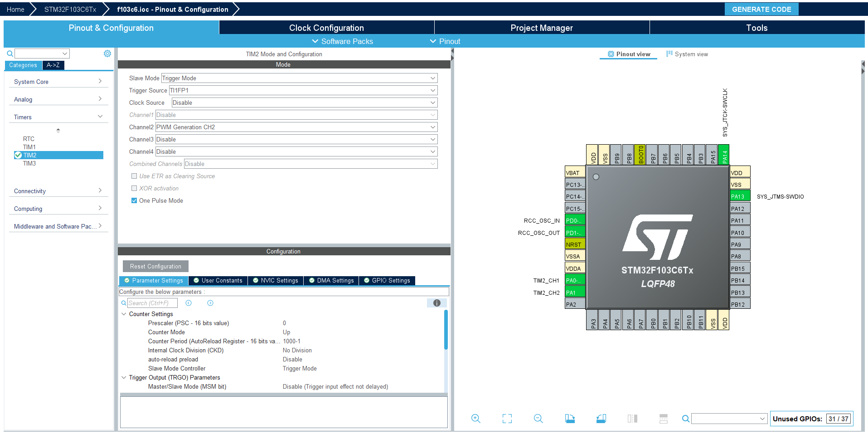868x434 pixels.
Task: Rotate chip view counter-clockwise icon
Action: pos(601,419)
